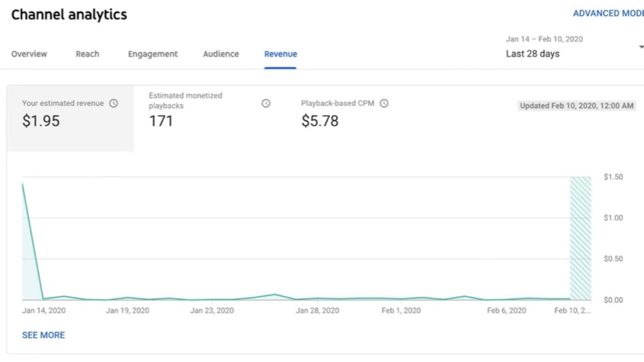The image size is (644, 362).
Task: Click the Channel analytics heading
Action: point(69,15)
